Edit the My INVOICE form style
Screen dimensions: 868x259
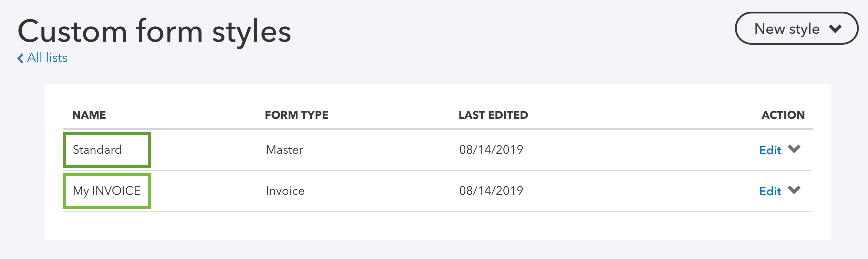[770, 191]
